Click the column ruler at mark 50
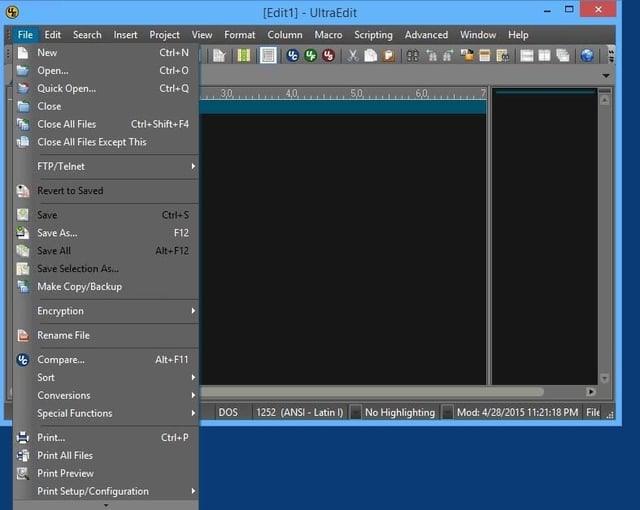 [356, 93]
